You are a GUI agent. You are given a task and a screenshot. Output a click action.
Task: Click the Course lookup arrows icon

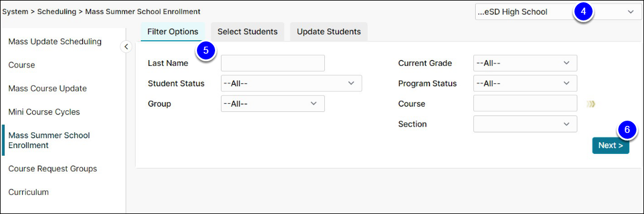point(591,104)
